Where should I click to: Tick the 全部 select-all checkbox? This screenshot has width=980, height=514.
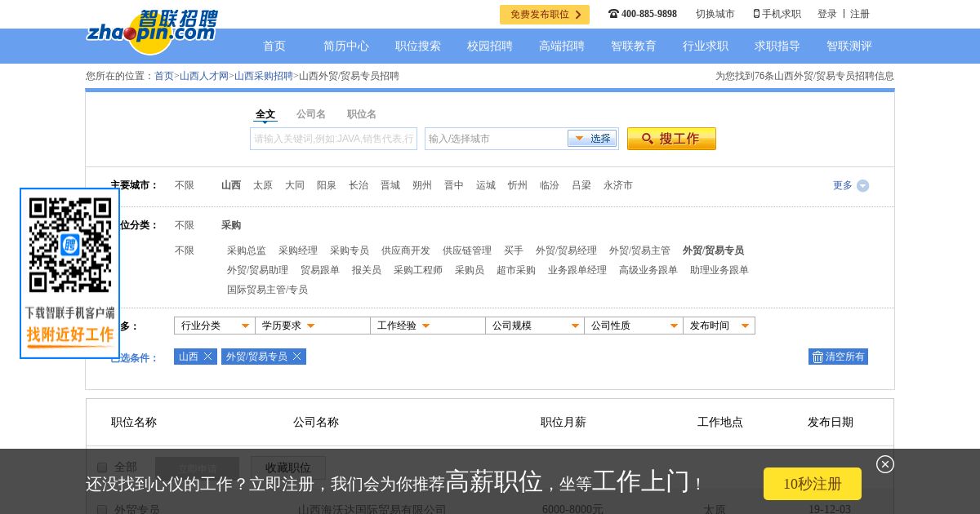[102, 467]
